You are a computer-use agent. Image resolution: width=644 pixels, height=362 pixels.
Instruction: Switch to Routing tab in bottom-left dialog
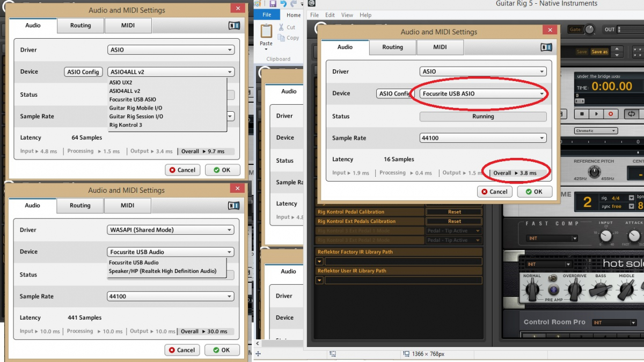(x=80, y=205)
